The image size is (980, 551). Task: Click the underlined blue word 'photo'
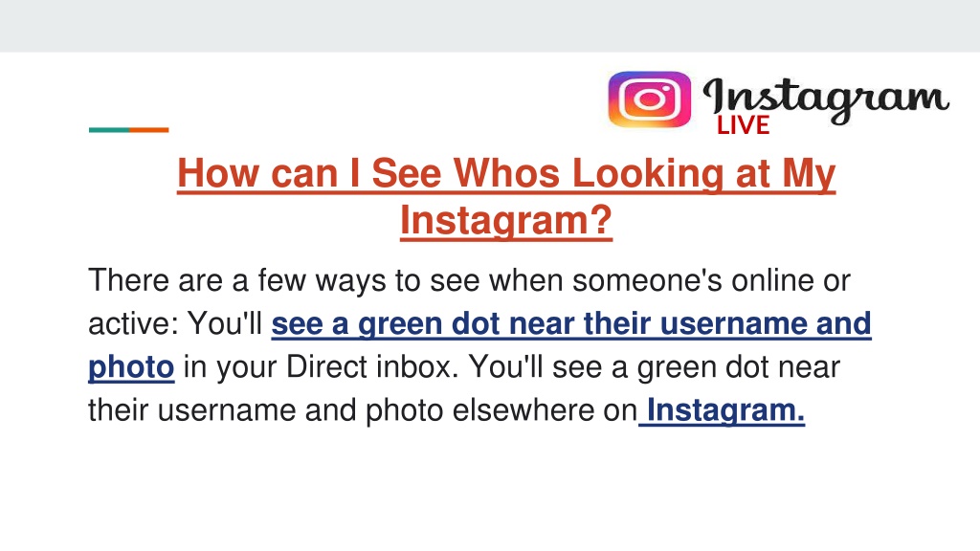pyautogui.click(x=131, y=367)
